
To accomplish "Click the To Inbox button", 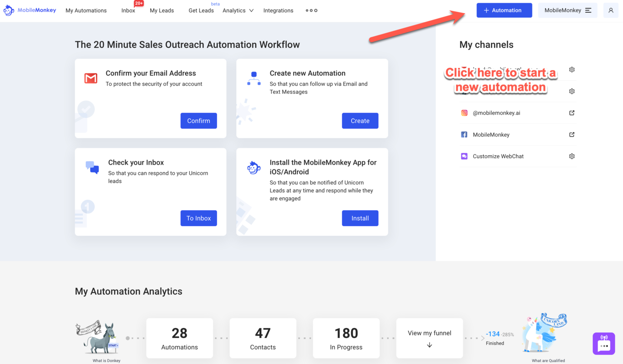I will coord(198,218).
